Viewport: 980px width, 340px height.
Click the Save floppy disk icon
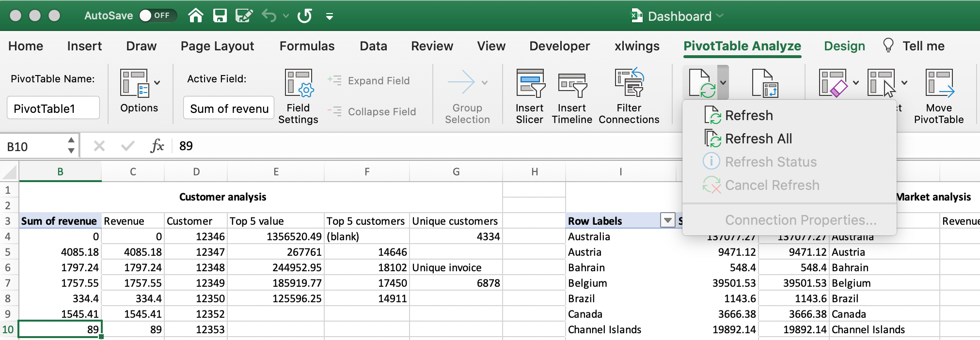[220, 16]
